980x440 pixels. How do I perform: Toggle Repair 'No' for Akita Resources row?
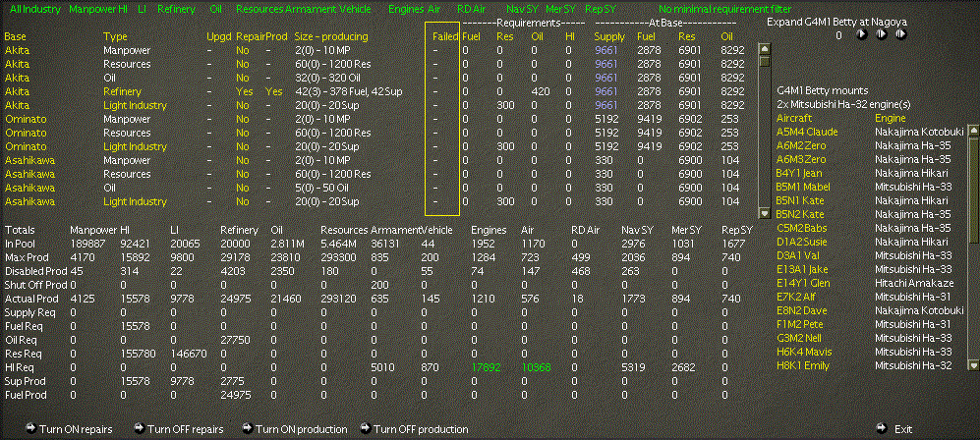pyautogui.click(x=243, y=64)
